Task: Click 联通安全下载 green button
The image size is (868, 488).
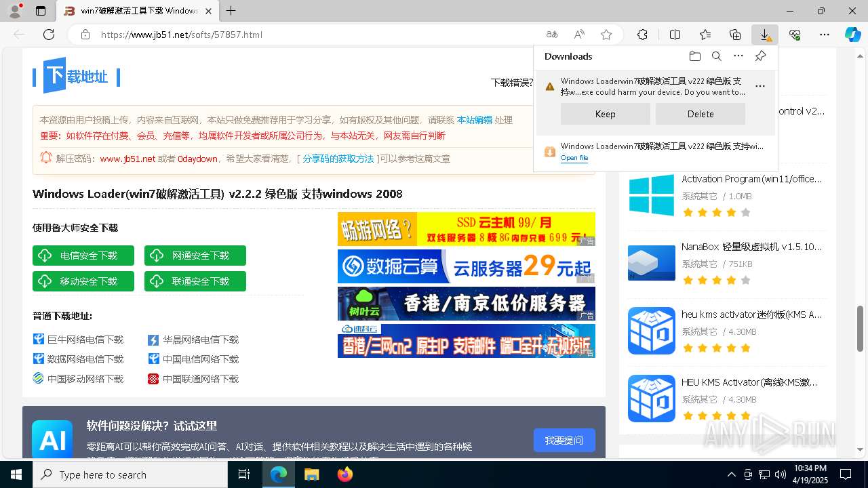Action: click(195, 281)
